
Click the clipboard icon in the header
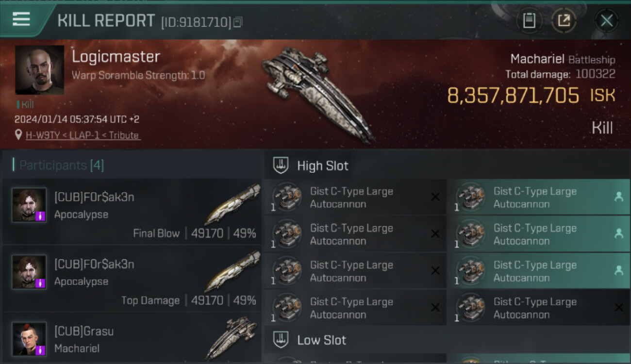point(529,20)
